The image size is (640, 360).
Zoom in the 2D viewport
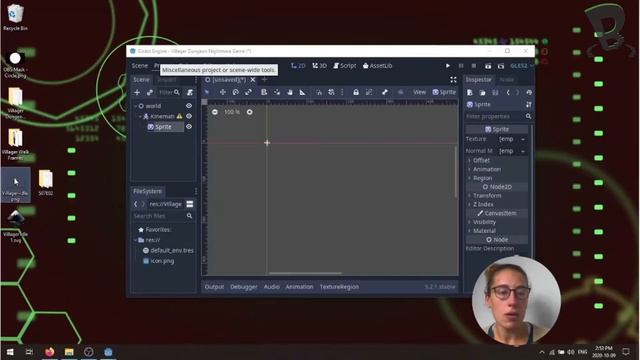coord(249,112)
